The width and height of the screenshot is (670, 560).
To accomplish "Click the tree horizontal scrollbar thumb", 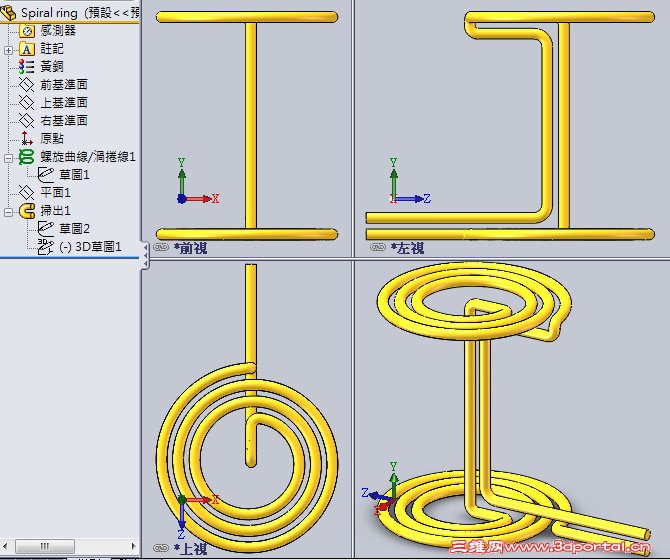I will (x=45, y=546).
